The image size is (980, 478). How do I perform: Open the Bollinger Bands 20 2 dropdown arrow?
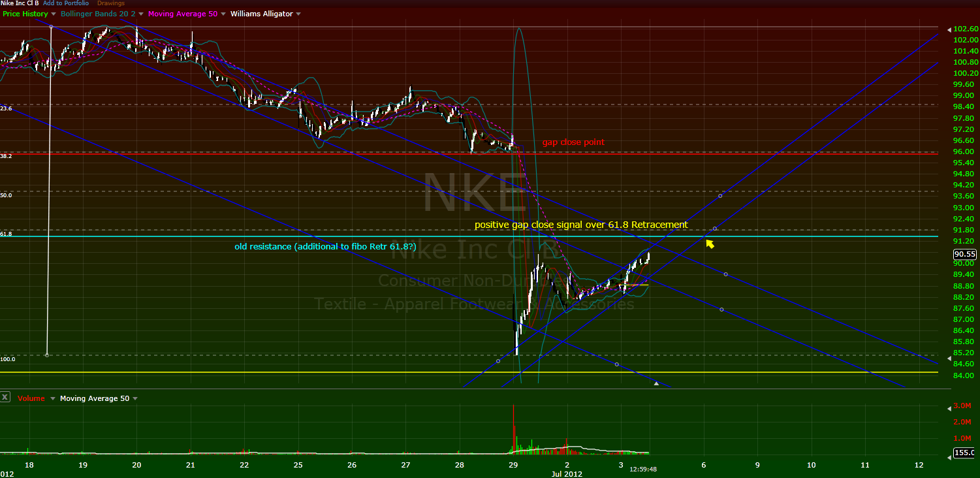point(141,14)
